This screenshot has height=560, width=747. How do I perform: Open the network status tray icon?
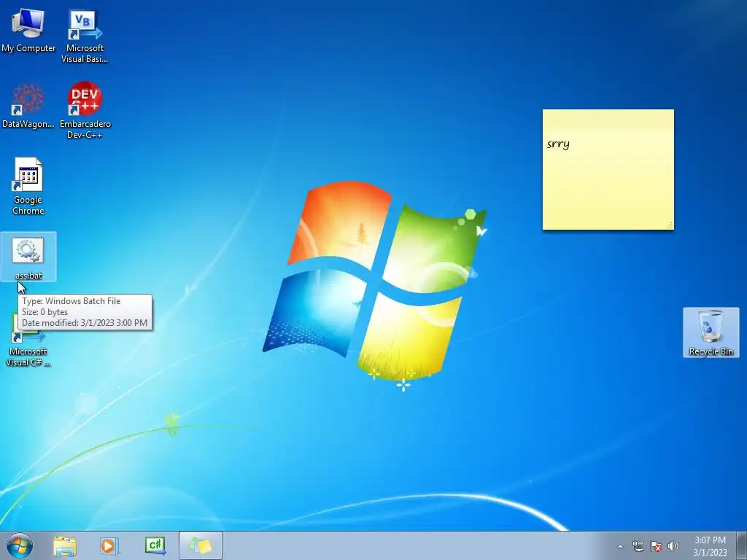point(638,546)
